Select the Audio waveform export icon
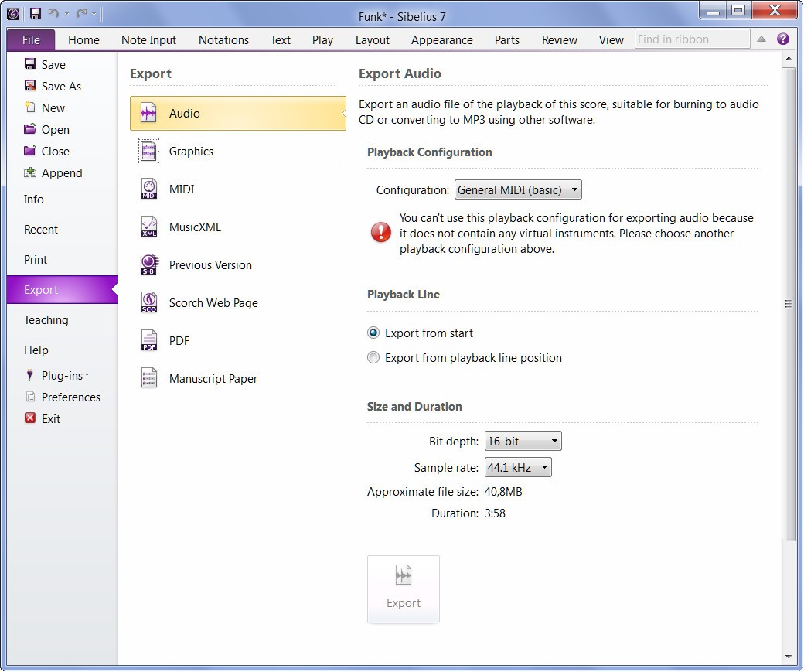Image resolution: width=804 pixels, height=672 pixels. 148,113
